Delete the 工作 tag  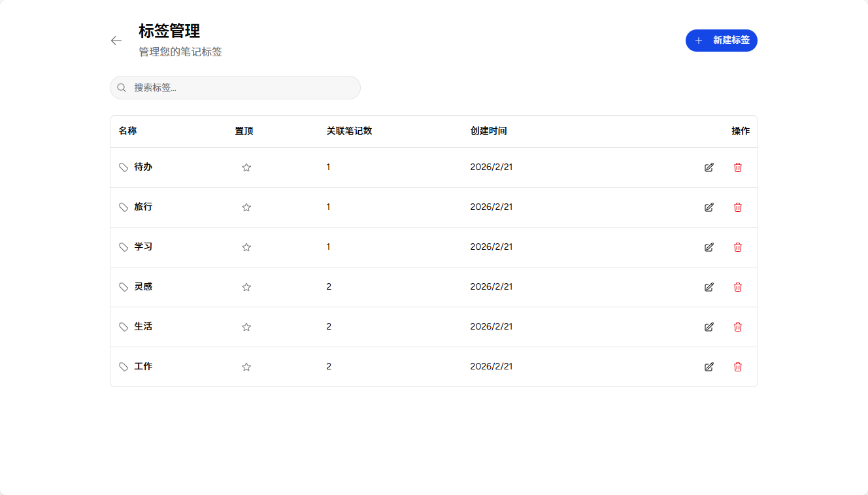click(738, 367)
